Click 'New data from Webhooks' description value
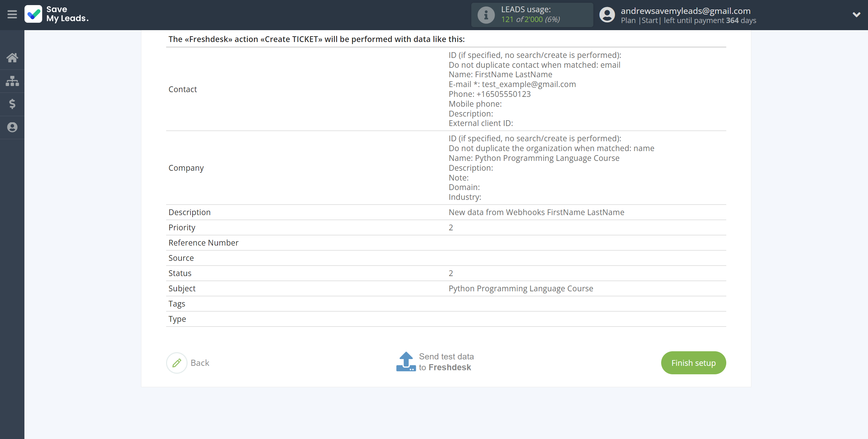The height and width of the screenshot is (439, 868). point(536,212)
